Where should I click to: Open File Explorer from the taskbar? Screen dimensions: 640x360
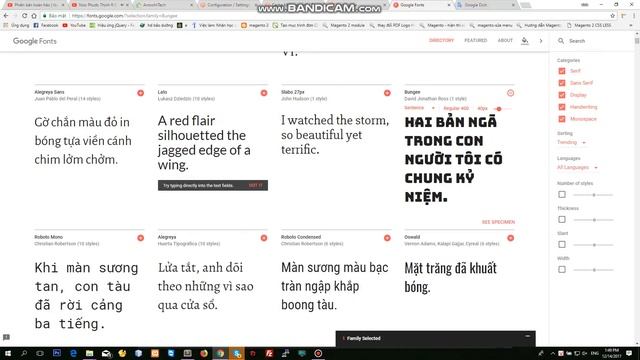89,353
